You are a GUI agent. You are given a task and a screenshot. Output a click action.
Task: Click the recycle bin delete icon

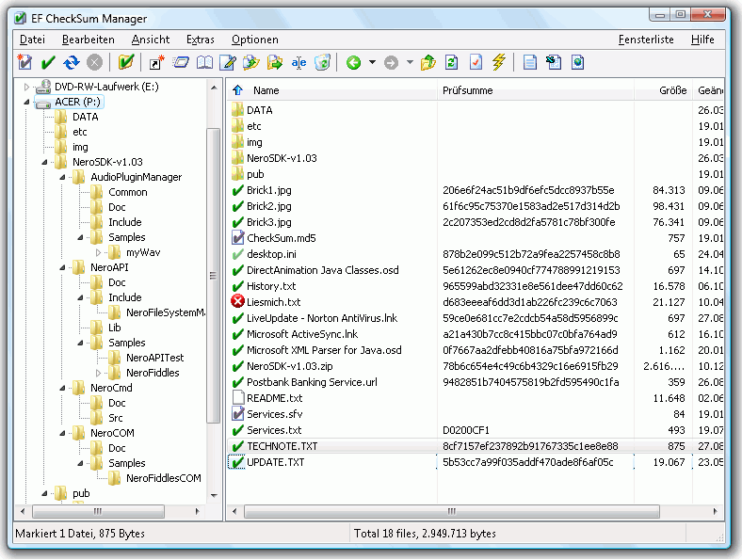[322, 62]
